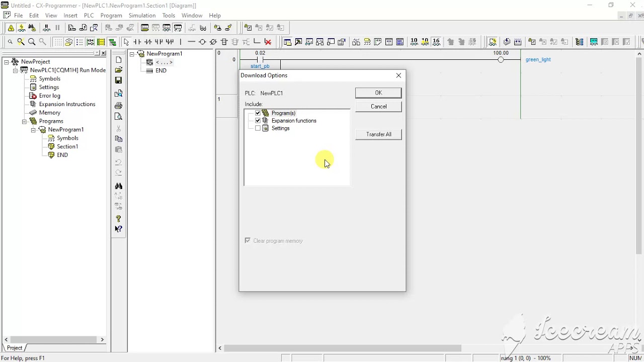Click the zoom magnifier with yellow highlight
Viewport: 644px width, 362px height.
(x=21, y=42)
